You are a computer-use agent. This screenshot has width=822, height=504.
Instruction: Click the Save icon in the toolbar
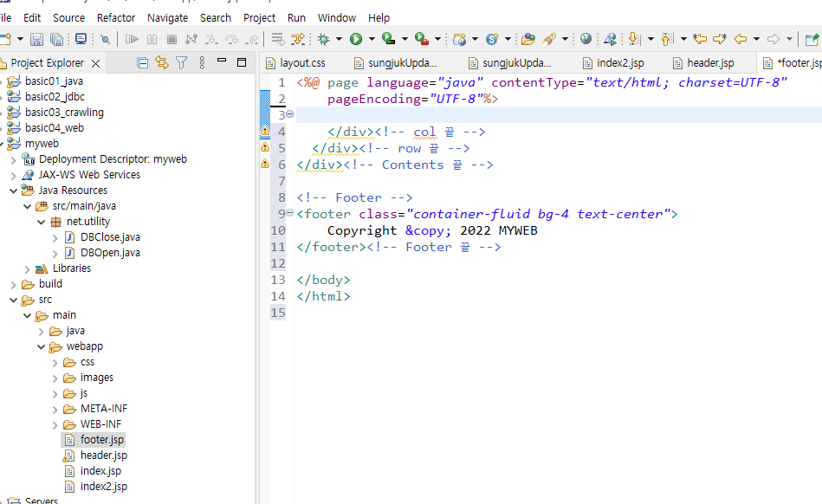[x=36, y=39]
